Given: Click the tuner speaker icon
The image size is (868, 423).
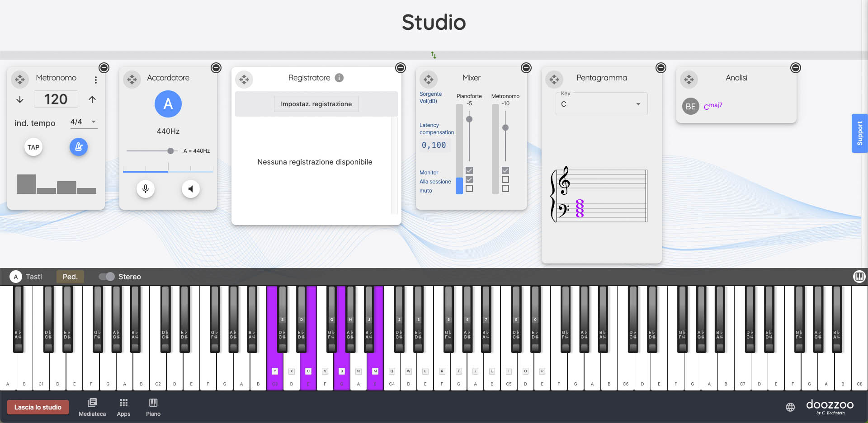Looking at the screenshot, I should coord(191,188).
